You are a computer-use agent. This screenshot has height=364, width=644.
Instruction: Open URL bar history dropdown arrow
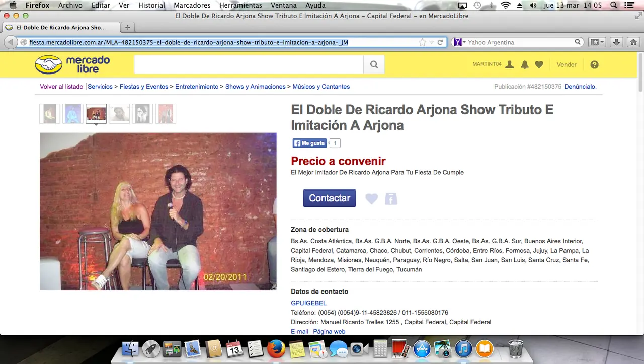click(431, 42)
